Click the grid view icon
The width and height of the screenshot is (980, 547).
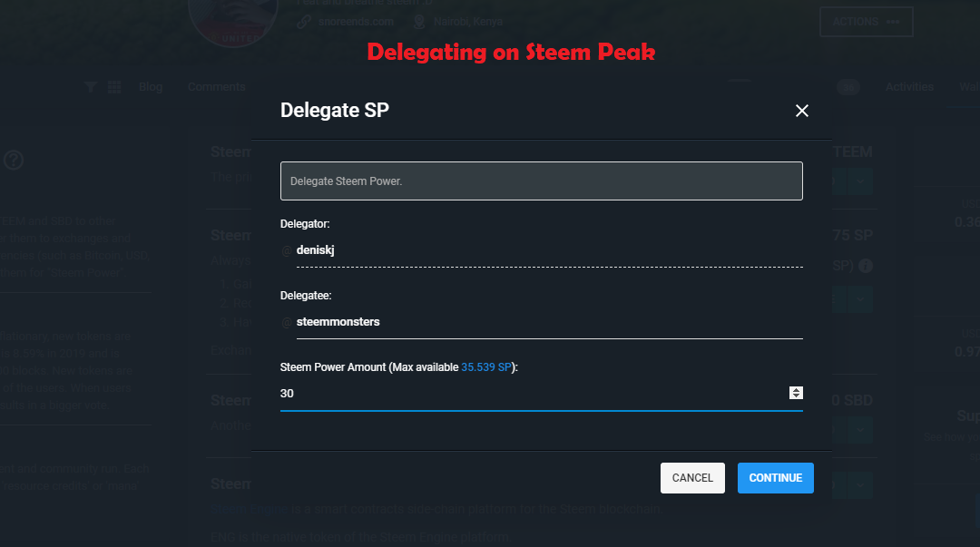[114, 87]
